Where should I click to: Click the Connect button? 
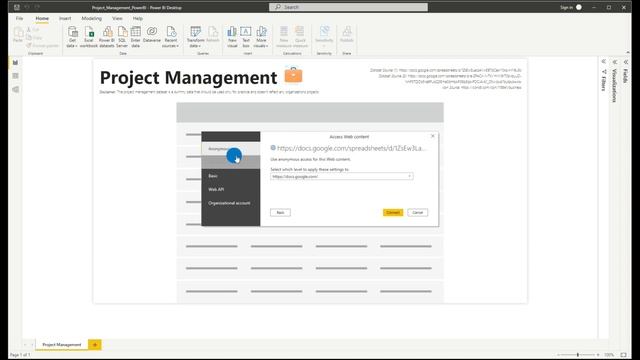(393, 213)
